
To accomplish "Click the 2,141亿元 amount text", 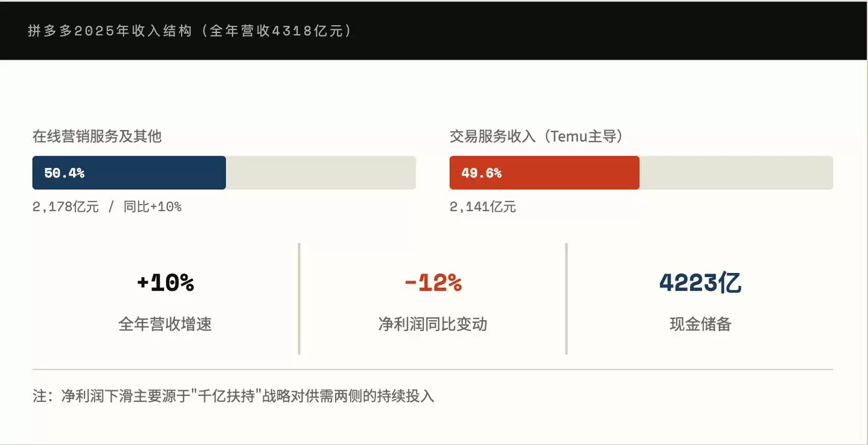I will pos(482,207).
